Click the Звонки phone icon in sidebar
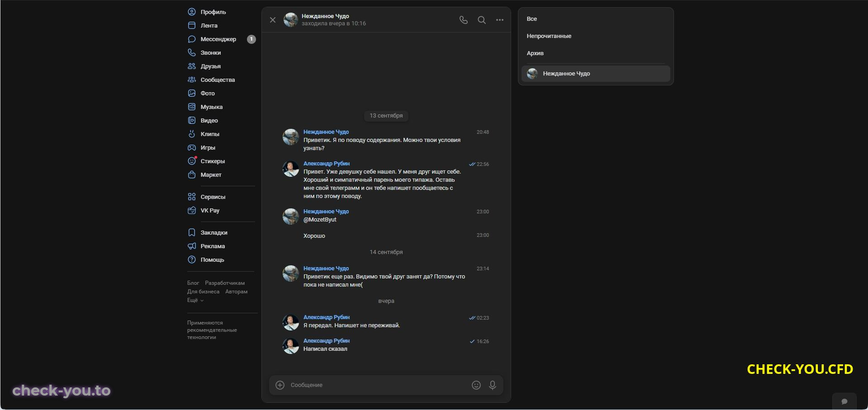The height and width of the screenshot is (410, 868). (192, 52)
